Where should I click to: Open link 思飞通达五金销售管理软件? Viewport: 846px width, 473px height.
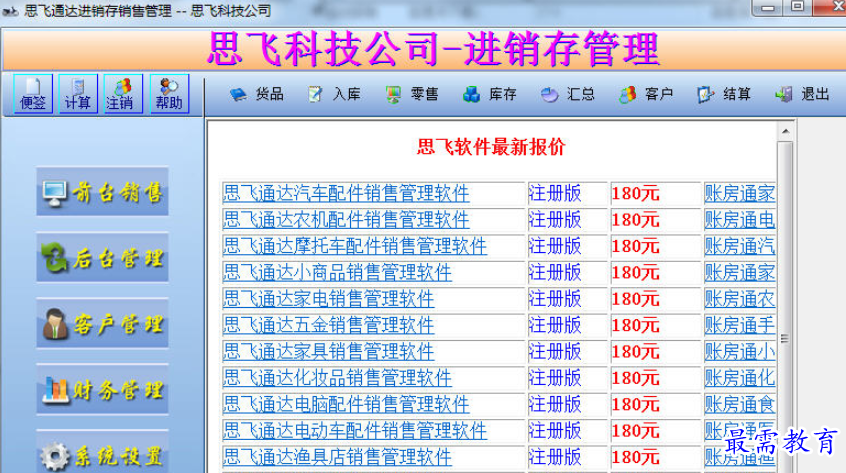329,326
